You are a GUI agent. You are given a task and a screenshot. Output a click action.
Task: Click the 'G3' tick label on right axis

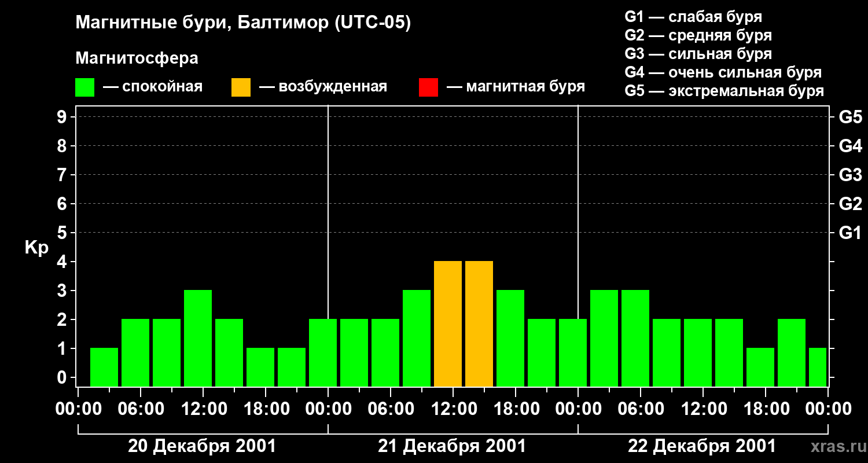point(851,175)
